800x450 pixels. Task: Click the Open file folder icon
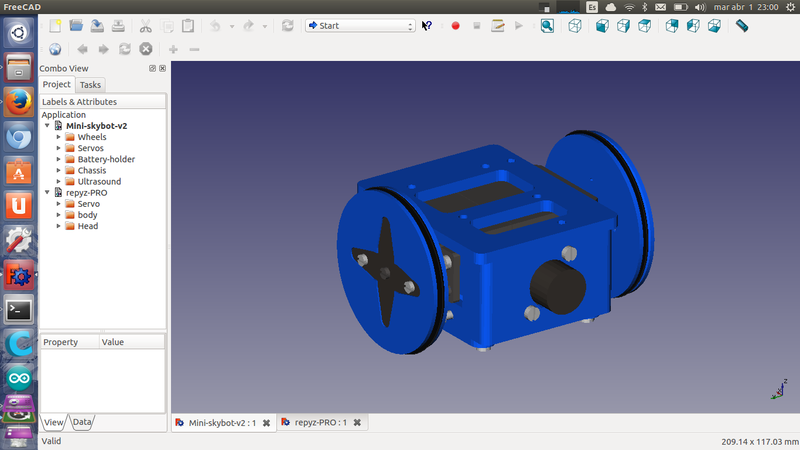click(x=77, y=25)
